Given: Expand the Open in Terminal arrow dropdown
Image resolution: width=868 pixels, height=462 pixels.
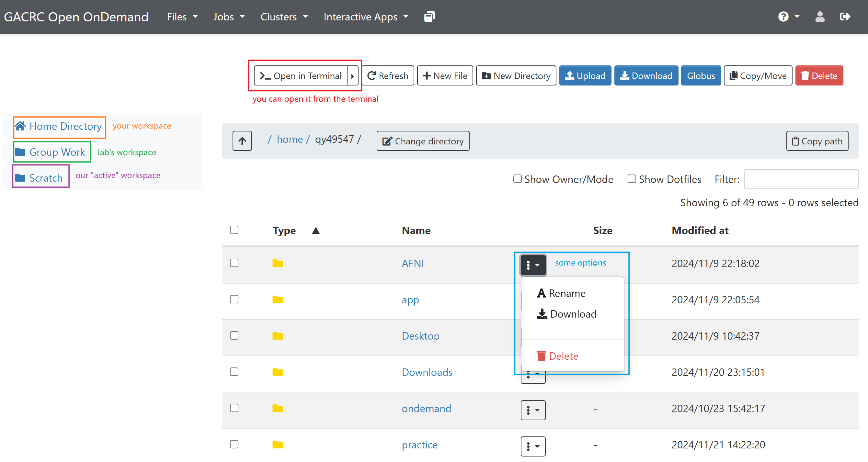Looking at the screenshot, I should tap(352, 76).
